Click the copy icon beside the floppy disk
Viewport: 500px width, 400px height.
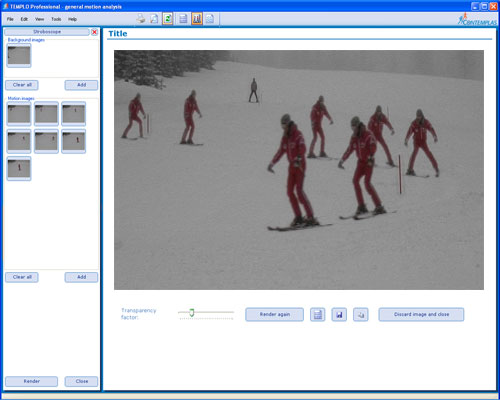tap(361, 314)
